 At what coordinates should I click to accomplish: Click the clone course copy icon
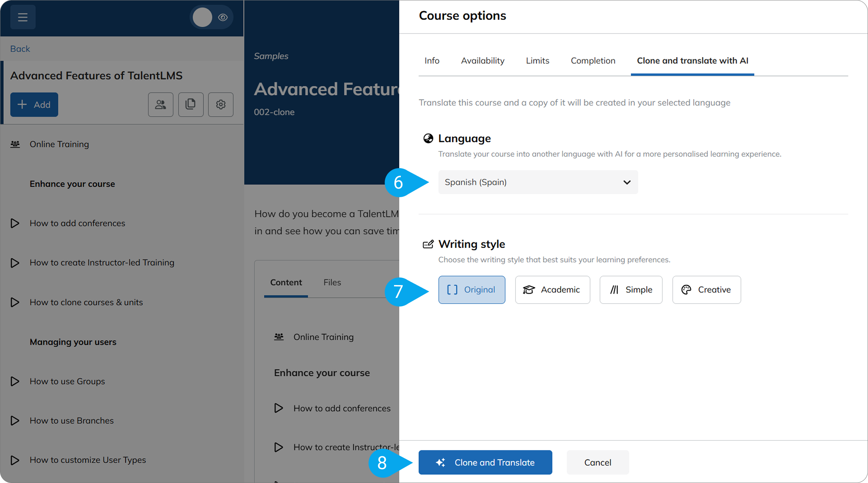pos(191,104)
